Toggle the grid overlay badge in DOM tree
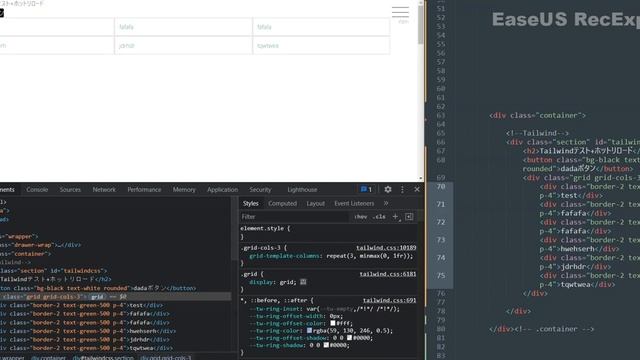Image resolution: width=640 pixels, height=360 pixels. pyautogui.click(x=97, y=297)
